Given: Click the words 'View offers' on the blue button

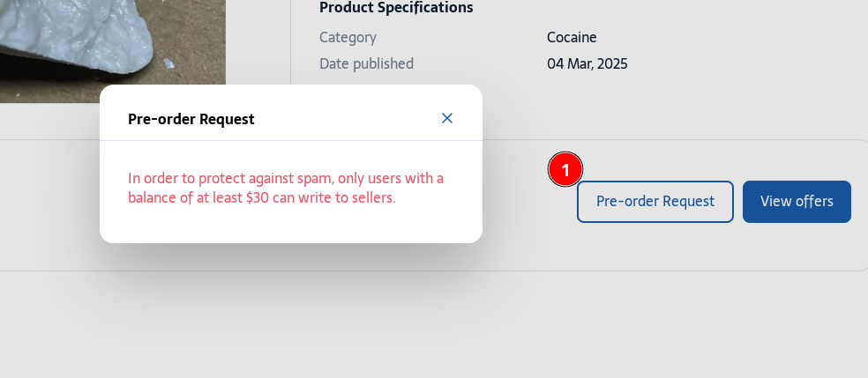Looking at the screenshot, I should point(797,202).
